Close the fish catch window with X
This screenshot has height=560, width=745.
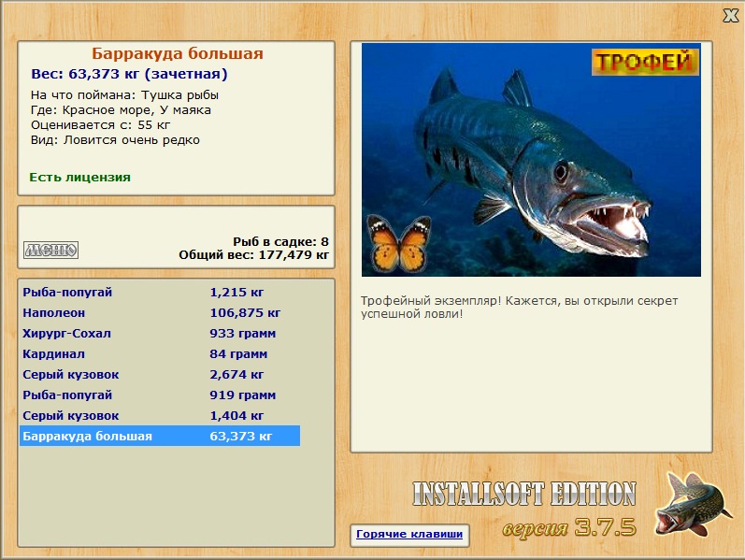coord(731,15)
